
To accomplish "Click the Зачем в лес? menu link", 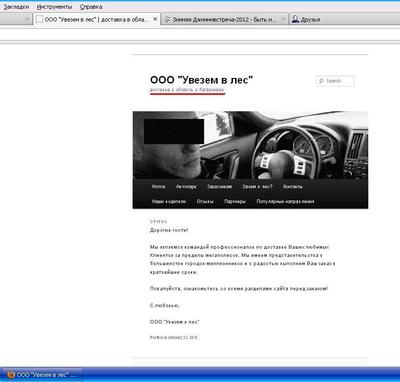I will 257,187.
